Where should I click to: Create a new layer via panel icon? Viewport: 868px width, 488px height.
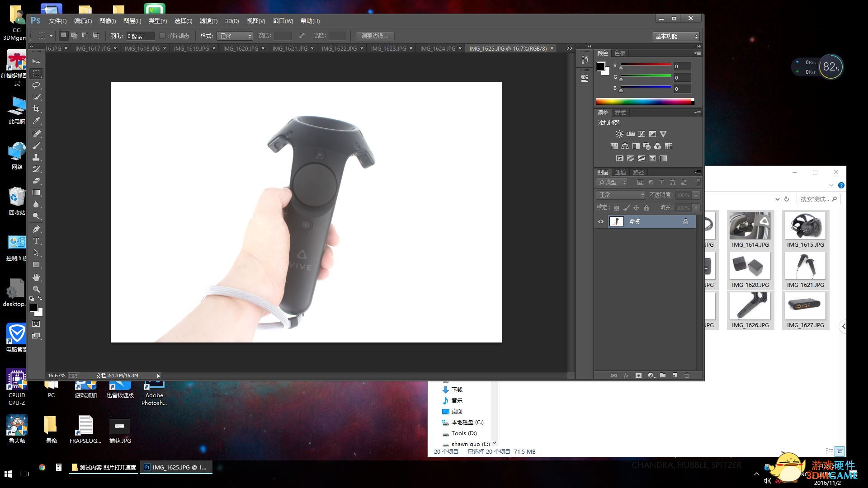[x=675, y=375]
